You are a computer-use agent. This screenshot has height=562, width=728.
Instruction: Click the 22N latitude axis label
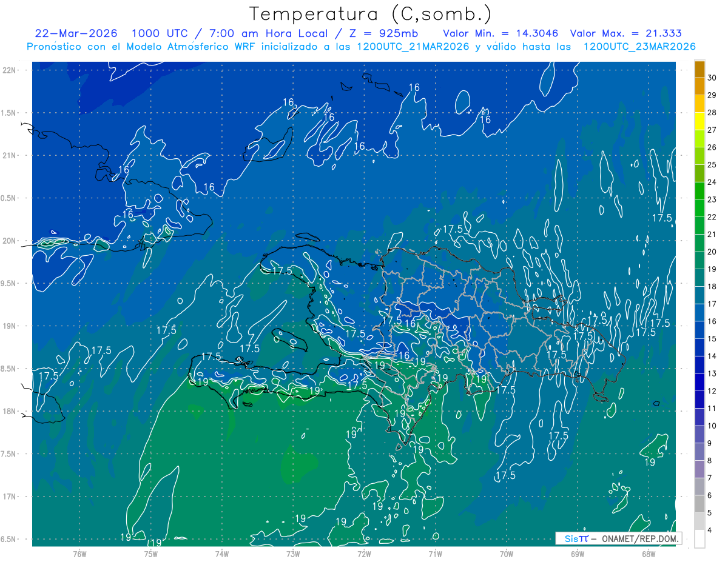pos(10,70)
